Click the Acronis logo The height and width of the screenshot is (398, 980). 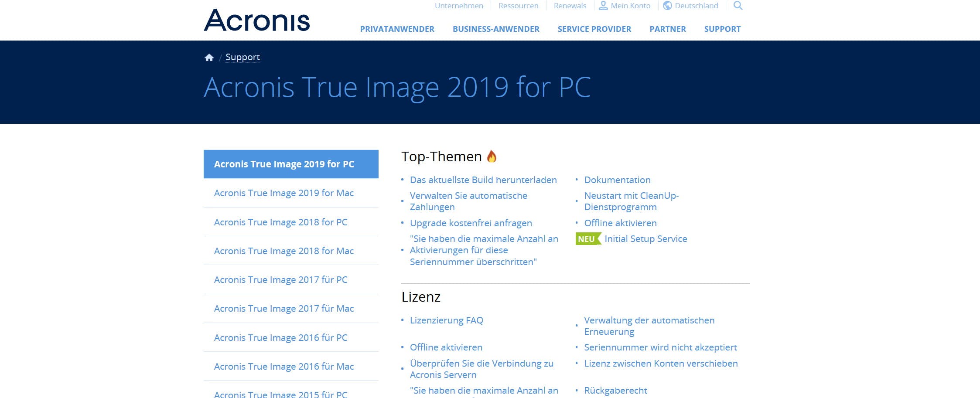(x=257, y=20)
